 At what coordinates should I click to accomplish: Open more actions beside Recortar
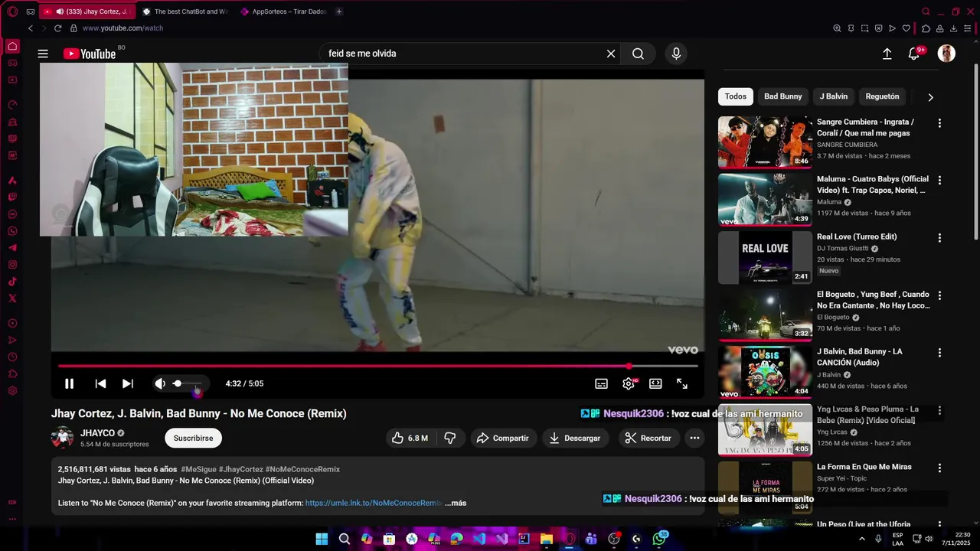tap(694, 438)
